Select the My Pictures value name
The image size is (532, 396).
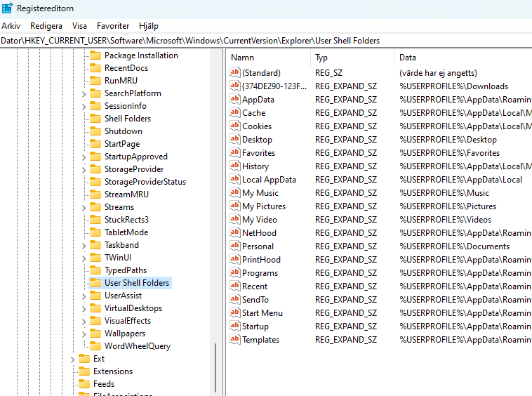point(264,206)
